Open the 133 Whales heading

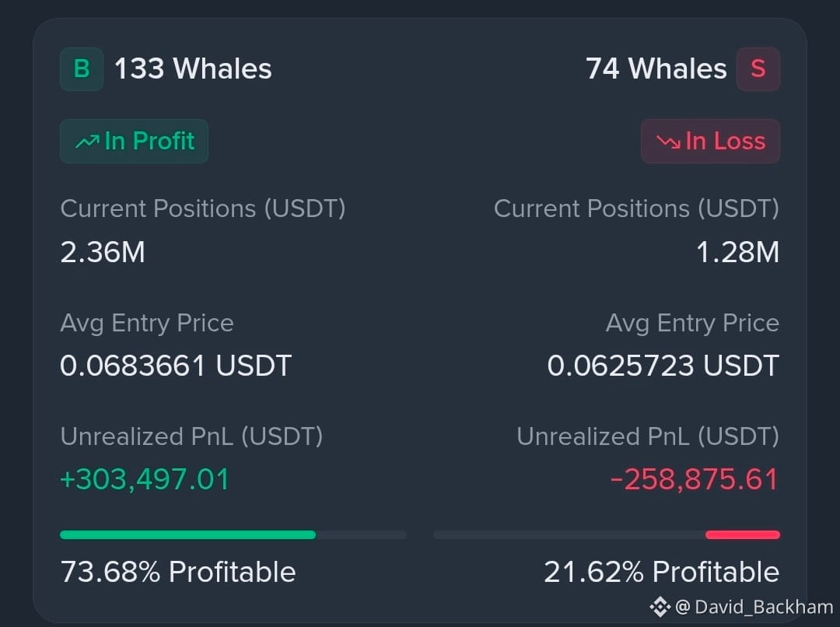point(193,68)
